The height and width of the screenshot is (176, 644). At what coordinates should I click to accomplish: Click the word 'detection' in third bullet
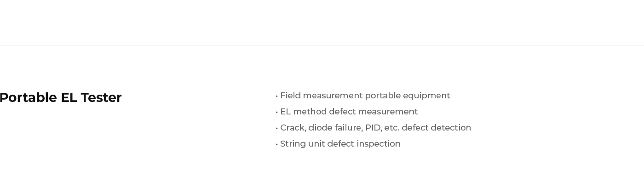click(x=452, y=128)
